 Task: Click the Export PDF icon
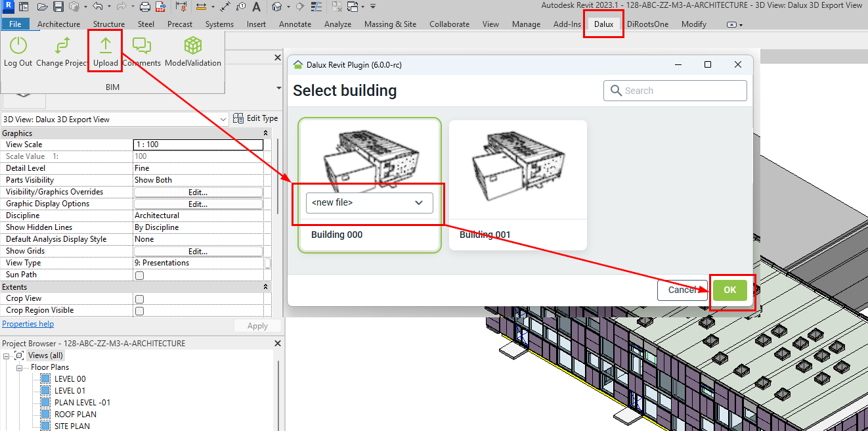(x=160, y=7)
